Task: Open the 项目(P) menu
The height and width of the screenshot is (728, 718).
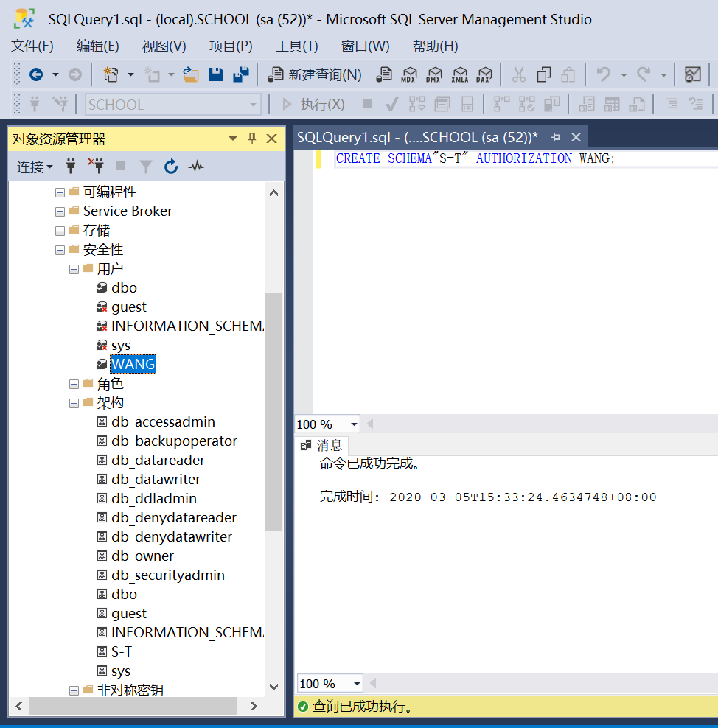Action: [231, 46]
